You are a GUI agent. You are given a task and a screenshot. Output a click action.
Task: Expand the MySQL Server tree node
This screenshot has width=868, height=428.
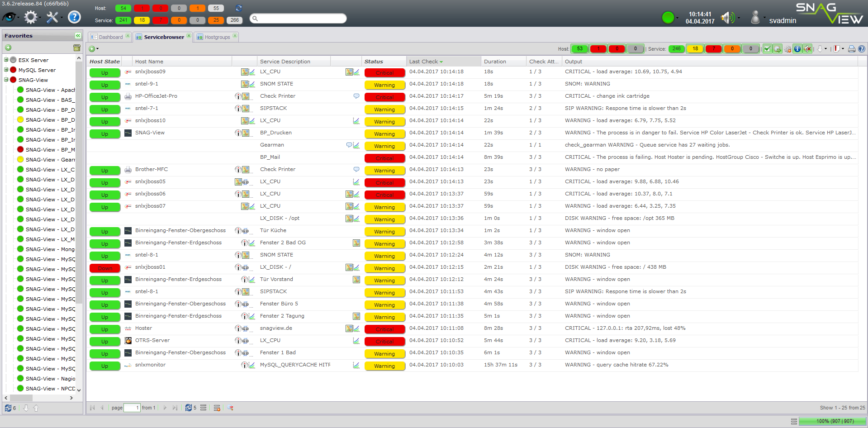(6, 70)
